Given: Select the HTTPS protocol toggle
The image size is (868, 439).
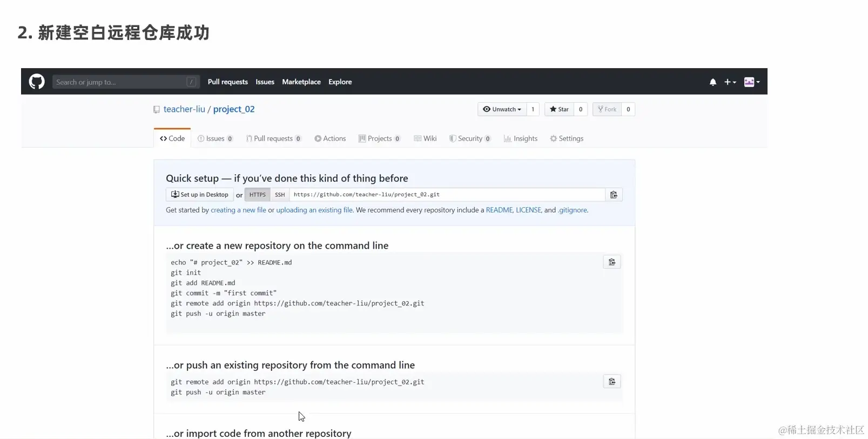Looking at the screenshot, I should point(257,195).
